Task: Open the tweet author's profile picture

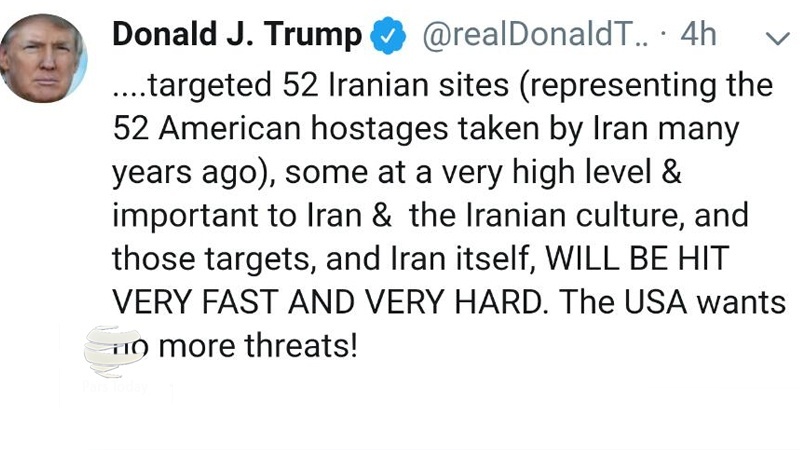Action: [49, 57]
